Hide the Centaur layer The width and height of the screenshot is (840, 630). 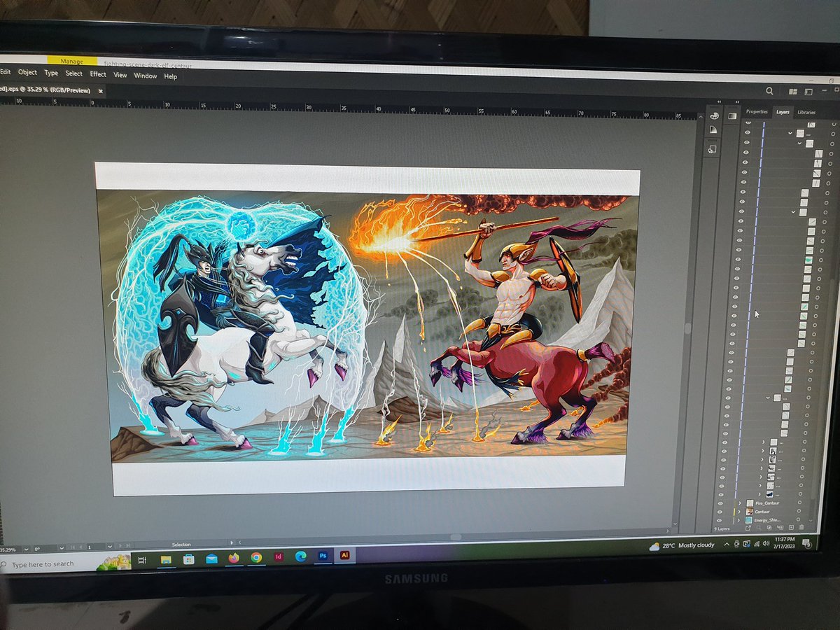tap(720, 512)
